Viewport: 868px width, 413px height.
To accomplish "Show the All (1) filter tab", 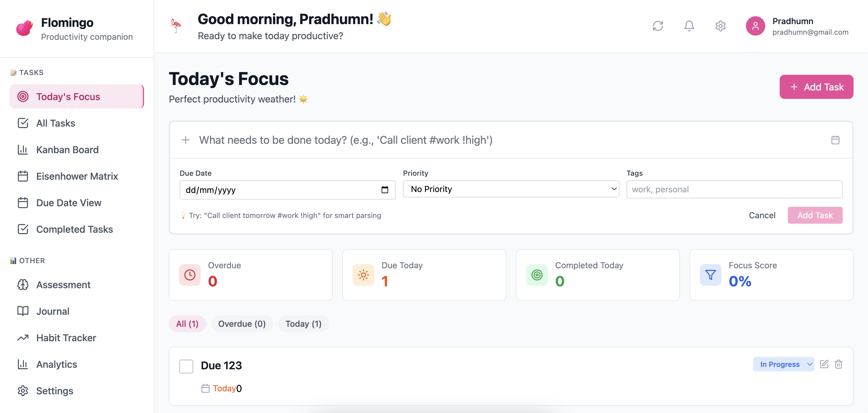I will coord(187,324).
